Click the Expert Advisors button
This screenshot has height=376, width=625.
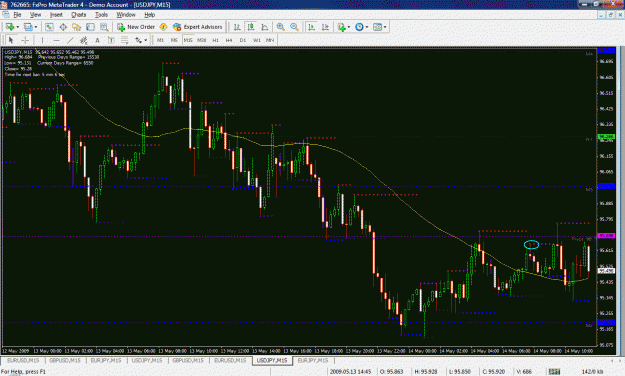tap(198, 27)
